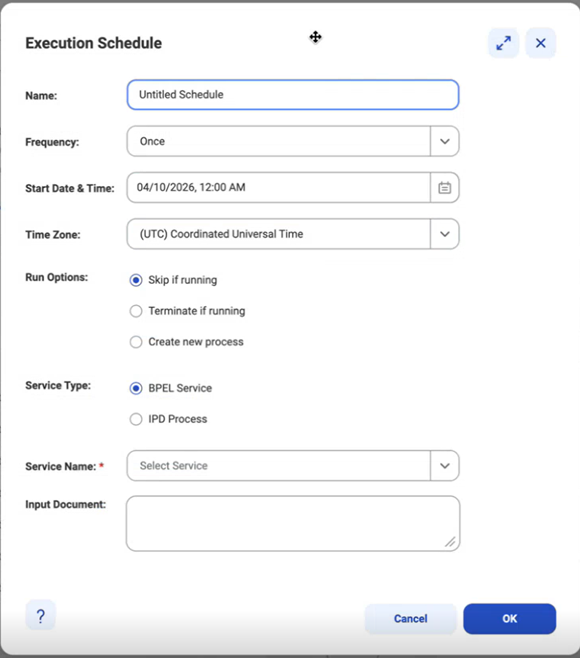Click the Name input field
Viewport: 580px width, 658px height.
point(293,95)
